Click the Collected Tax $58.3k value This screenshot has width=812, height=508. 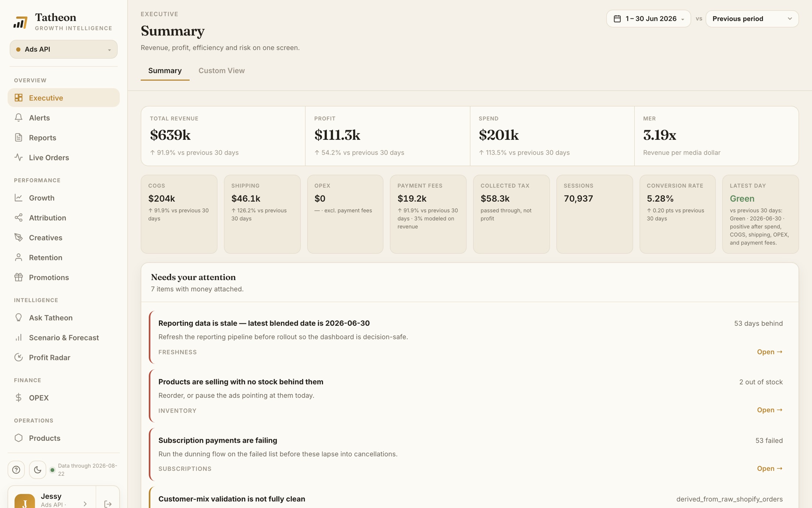495,198
